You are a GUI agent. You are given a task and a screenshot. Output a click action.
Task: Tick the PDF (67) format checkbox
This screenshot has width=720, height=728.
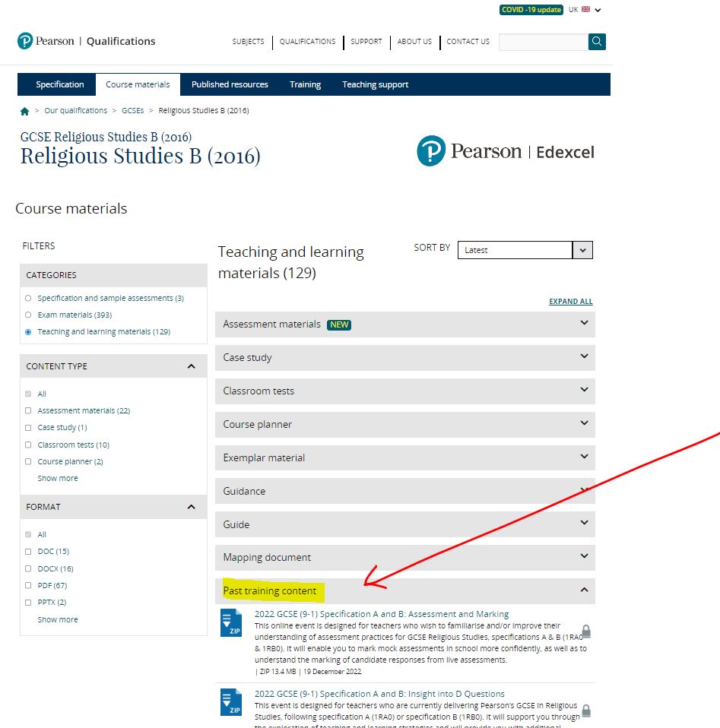29,585
